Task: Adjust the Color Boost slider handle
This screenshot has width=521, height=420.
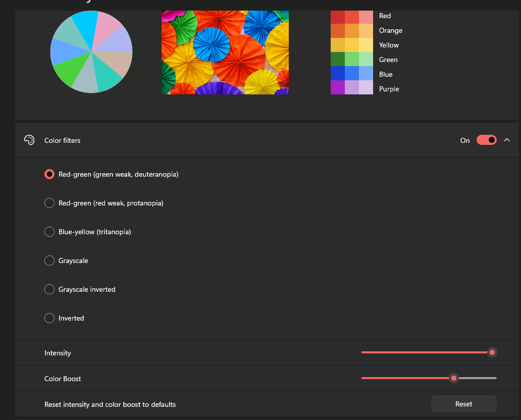Action: tap(453, 378)
